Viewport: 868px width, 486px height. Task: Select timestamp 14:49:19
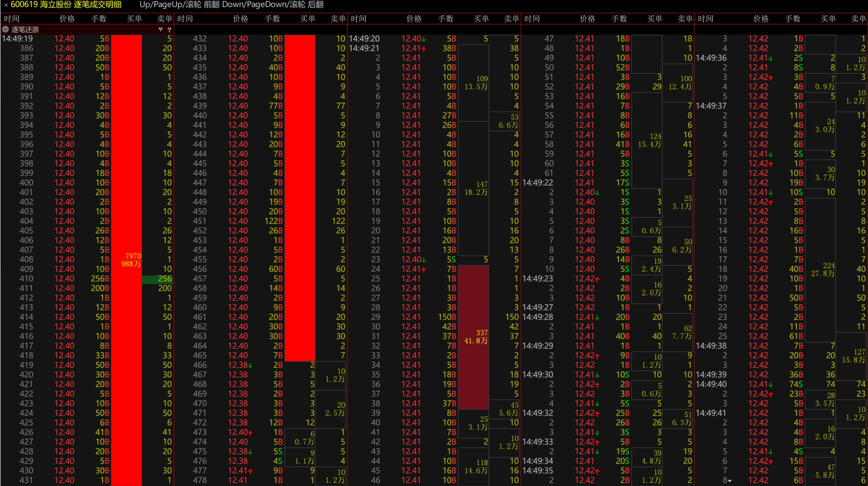click(17, 39)
